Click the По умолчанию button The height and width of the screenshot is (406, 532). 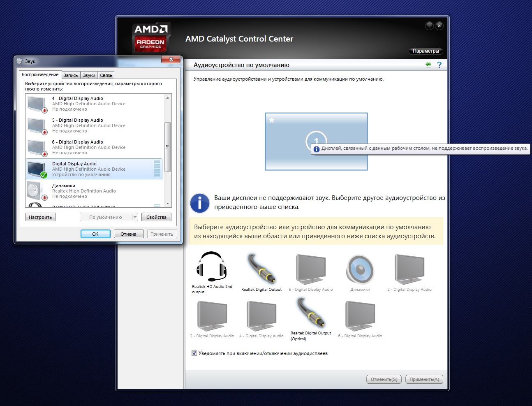tap(106, 217)
